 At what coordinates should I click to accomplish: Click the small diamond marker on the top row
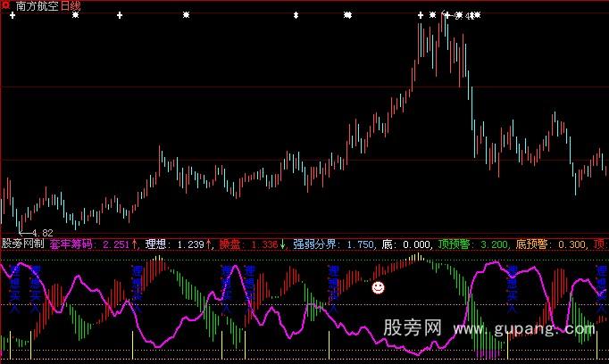(296, 15)
